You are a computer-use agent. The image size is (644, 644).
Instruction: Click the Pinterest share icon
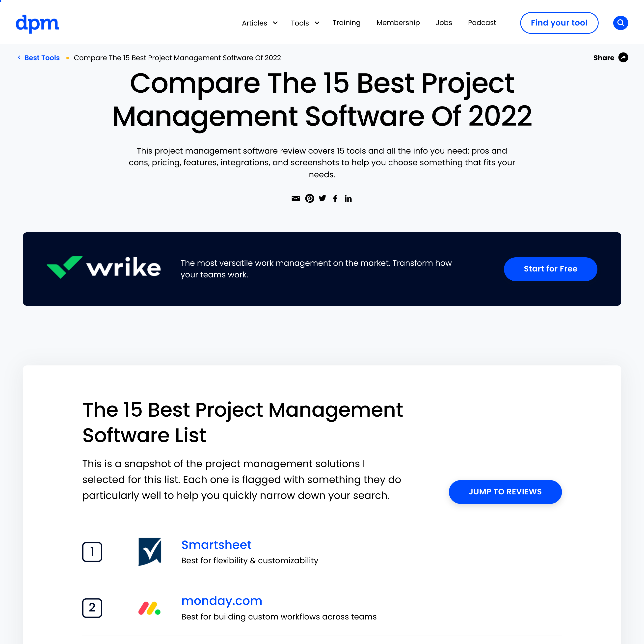pos(310,199)
